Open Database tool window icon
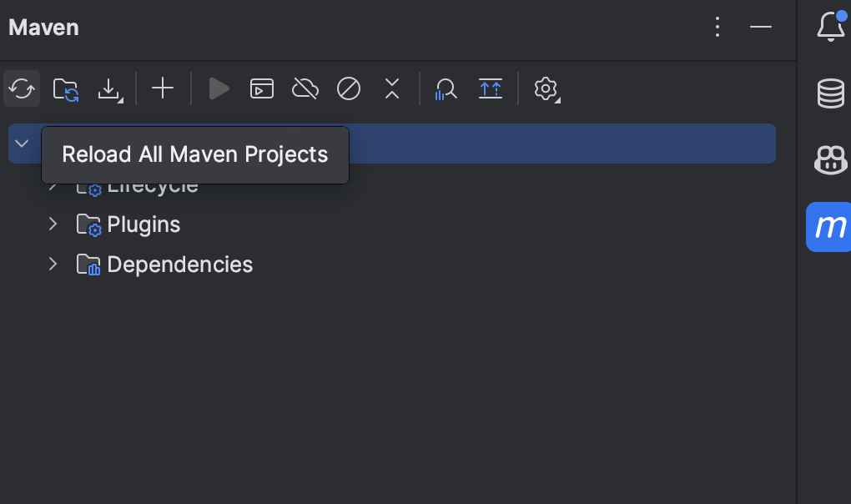The height and width of the screenshot is (504, 851). pyautogui.click(x=831, y=93)
